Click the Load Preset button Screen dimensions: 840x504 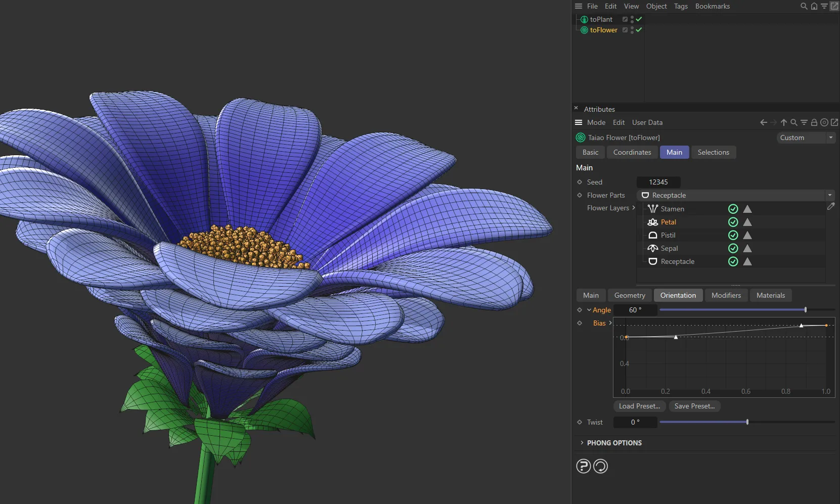tap(639, 406)
